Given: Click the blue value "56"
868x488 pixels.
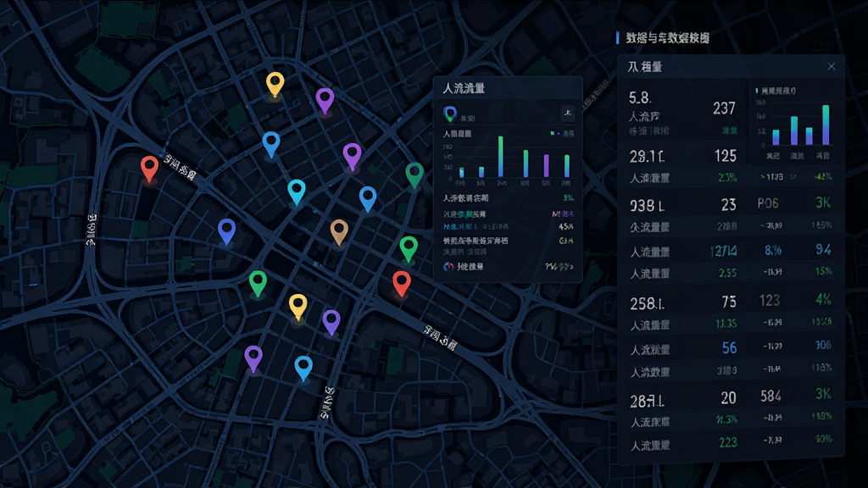Looking at the screenshot, I should click(729, 347).
